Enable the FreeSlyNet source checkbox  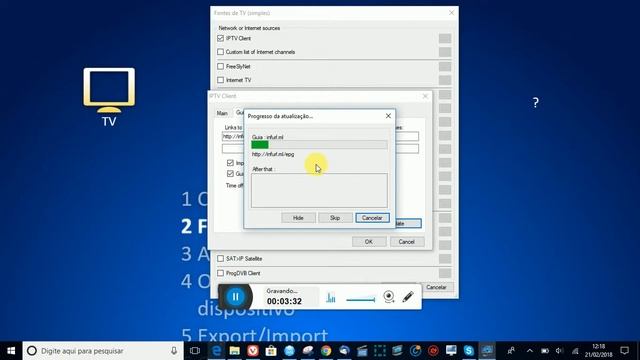[221, 66]
